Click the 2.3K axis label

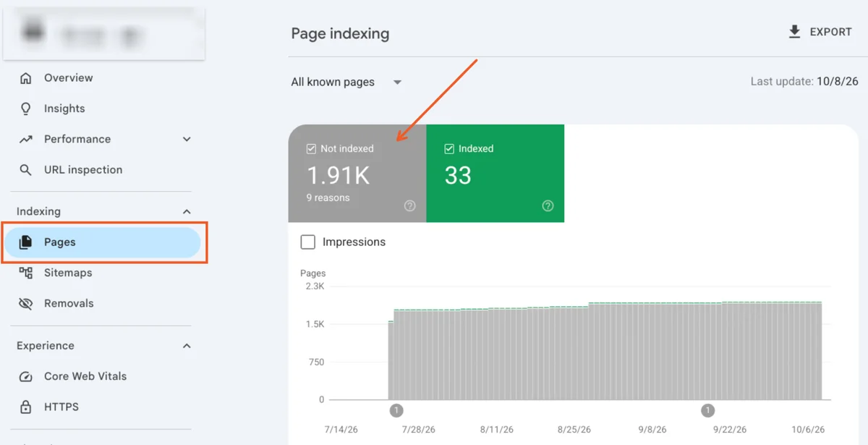315,287
